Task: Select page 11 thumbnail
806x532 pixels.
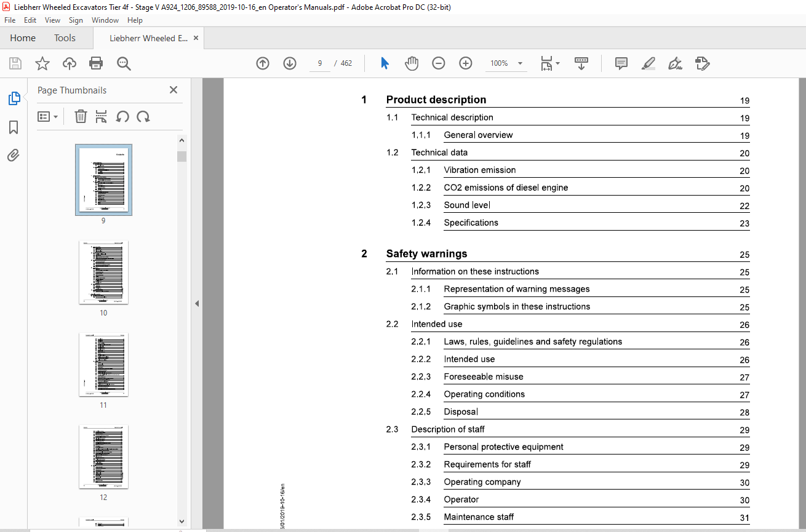Action: [x=103, y=364]
